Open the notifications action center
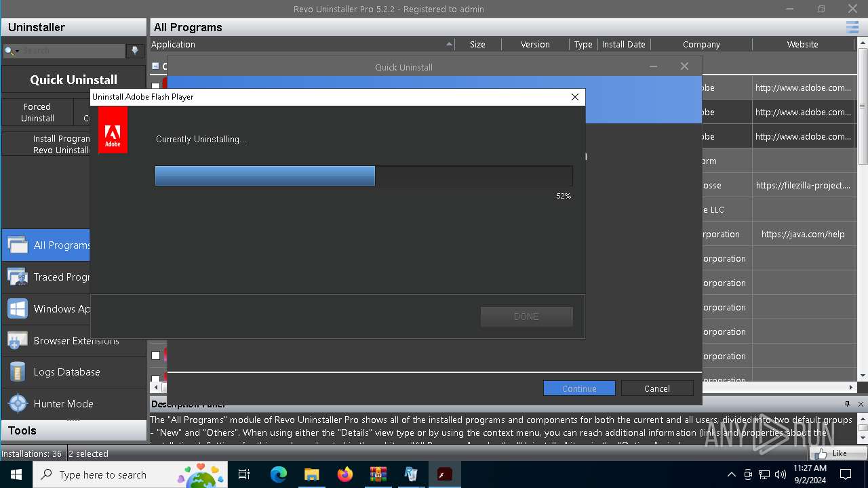Image resolution: width=868 pixels, height=488 pixels. pos(846,474)
